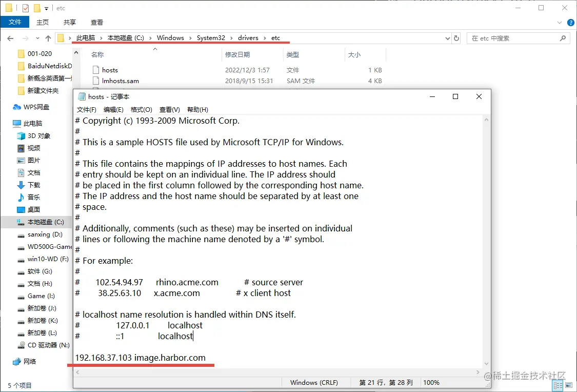Refresh the etc folder view
The width and height of the screenshot is (577, 392).
click(x=456, y=38)
